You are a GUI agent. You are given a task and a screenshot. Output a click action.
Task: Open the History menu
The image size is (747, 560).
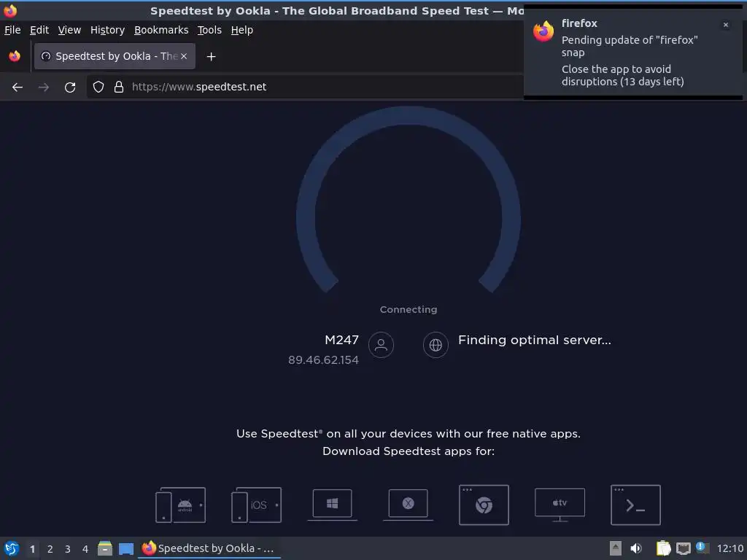[x=108, y=30]
